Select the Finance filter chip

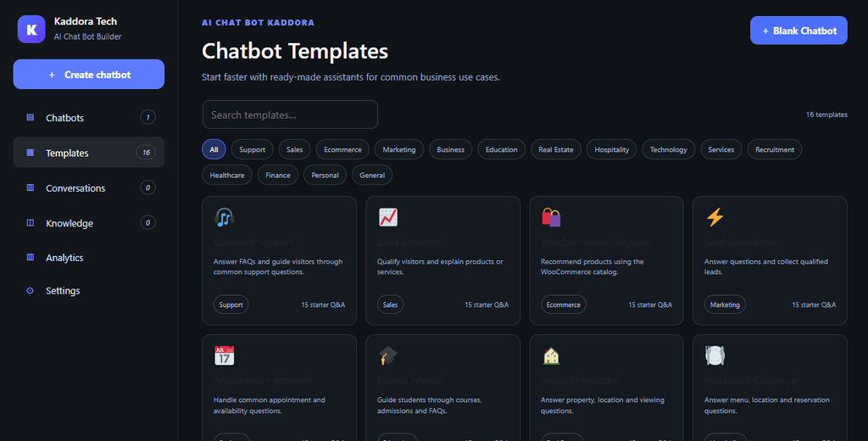click(x=278, y=175)
